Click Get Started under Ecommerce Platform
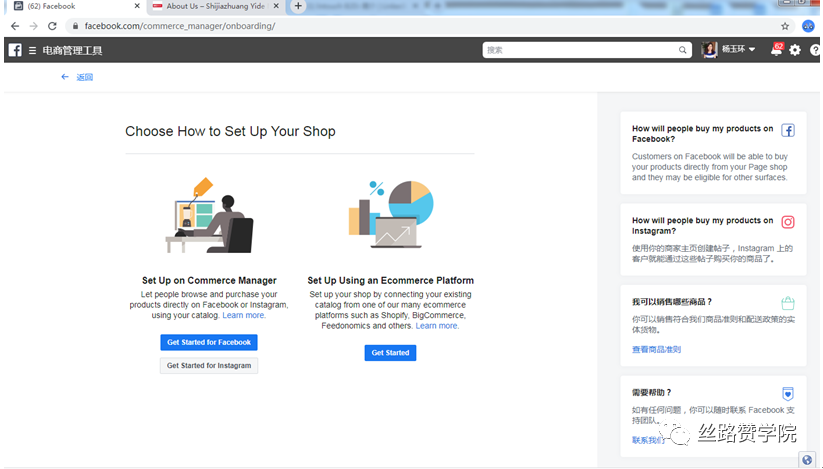 tap(390, 353)
